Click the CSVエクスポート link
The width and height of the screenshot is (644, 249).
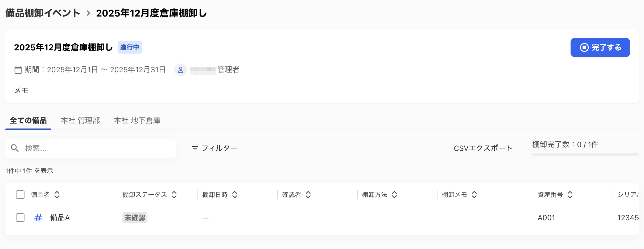[483, 148]
